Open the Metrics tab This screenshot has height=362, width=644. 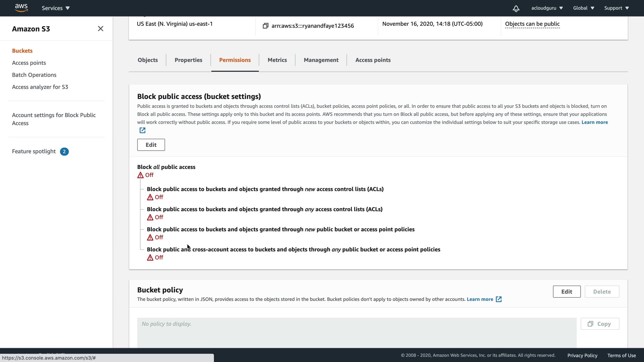[x=277, y=60]
